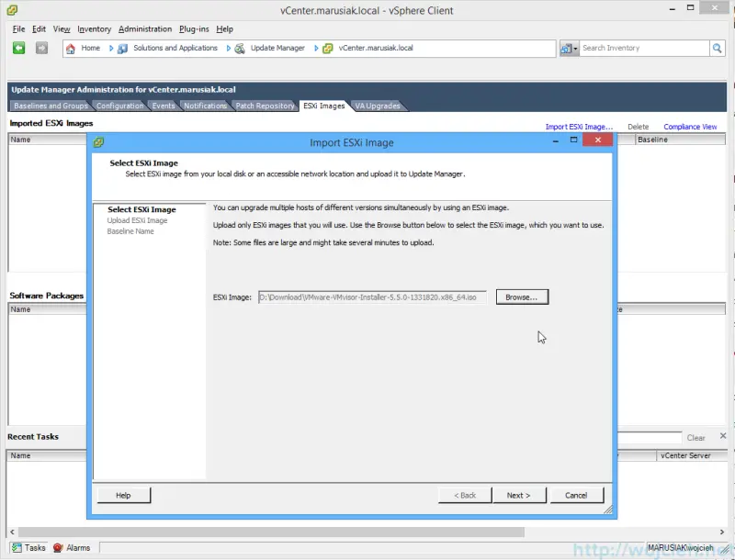Click the green back navigation arrow
The width and height of the screenshot is (735, 560).
(x=18, y=48)
